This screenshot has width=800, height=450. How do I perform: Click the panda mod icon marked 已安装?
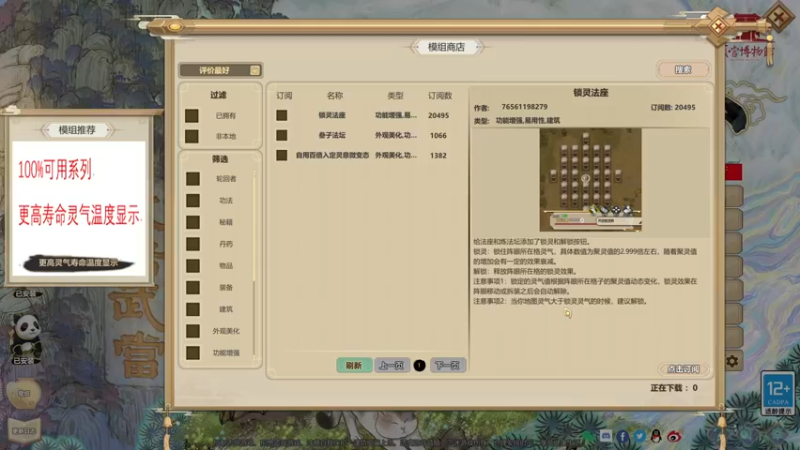click(x=26, y=334)
